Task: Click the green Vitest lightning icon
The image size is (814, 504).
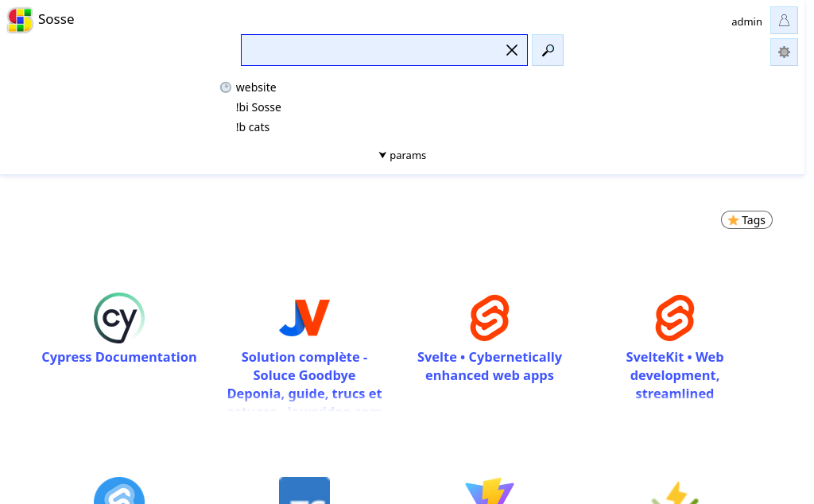Action: (675, 493)
